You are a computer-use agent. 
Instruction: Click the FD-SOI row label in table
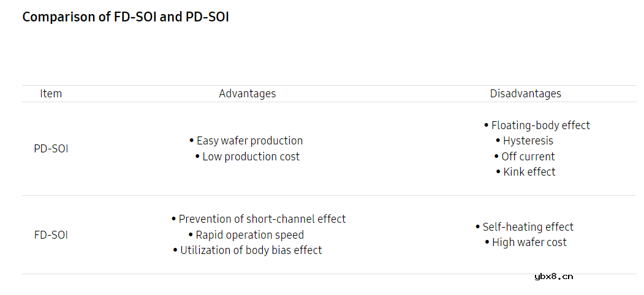click(x=51, y=235)
